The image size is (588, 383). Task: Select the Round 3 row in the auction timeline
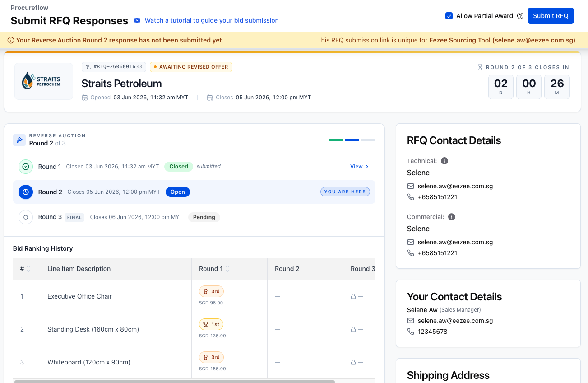pyautogui.click(x=194, y=217)
